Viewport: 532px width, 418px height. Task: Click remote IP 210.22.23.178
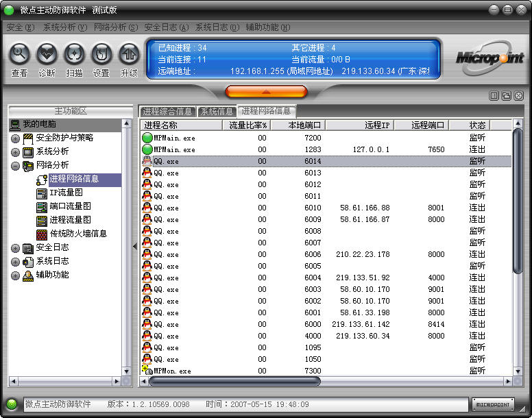click(363, 255)
